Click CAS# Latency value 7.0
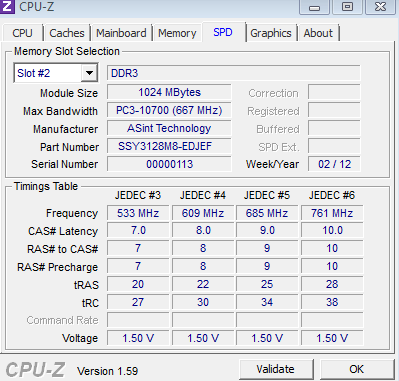399x381 pixels. pos(138,231)
